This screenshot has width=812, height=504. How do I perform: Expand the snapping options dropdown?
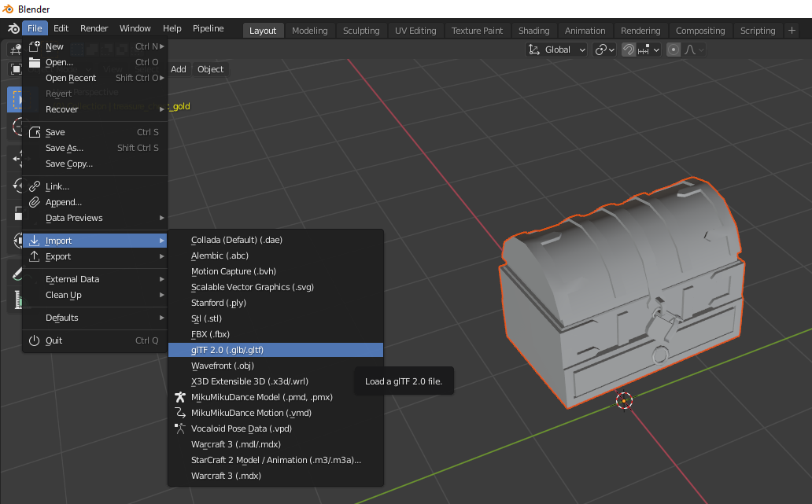(x=649, y=50)
